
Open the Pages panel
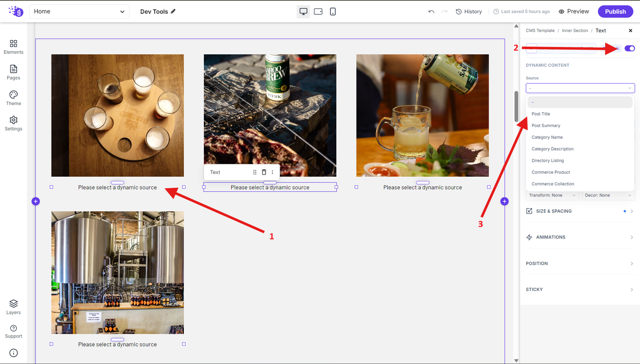tap(13, 72)
